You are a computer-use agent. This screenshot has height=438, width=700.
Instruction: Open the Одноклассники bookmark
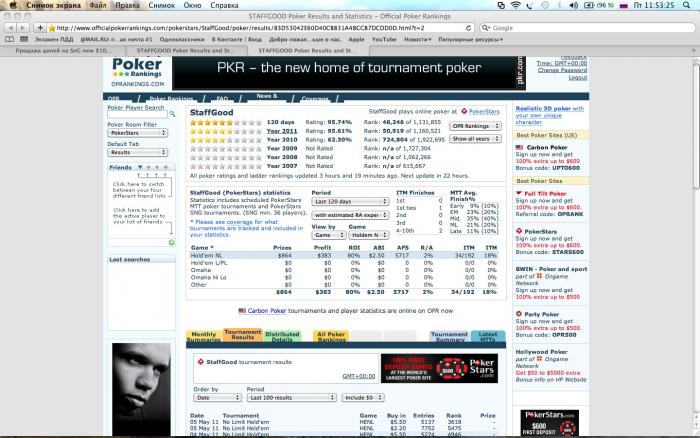(x=182, y=39)
